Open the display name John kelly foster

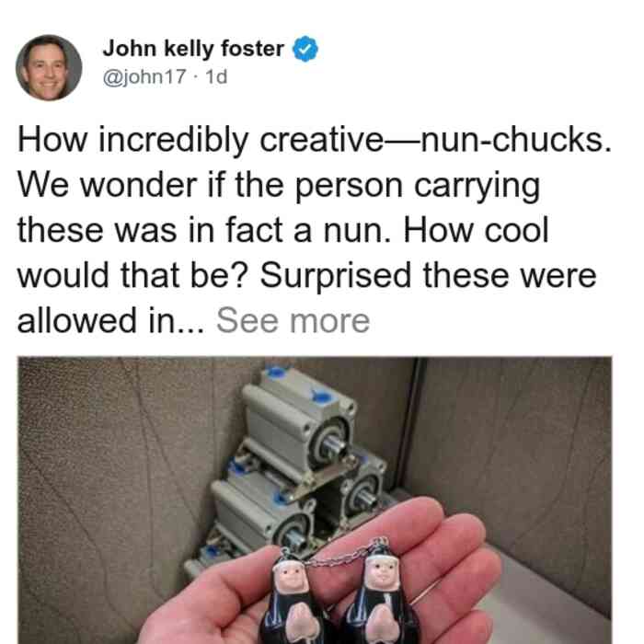(x=193, y=49)
